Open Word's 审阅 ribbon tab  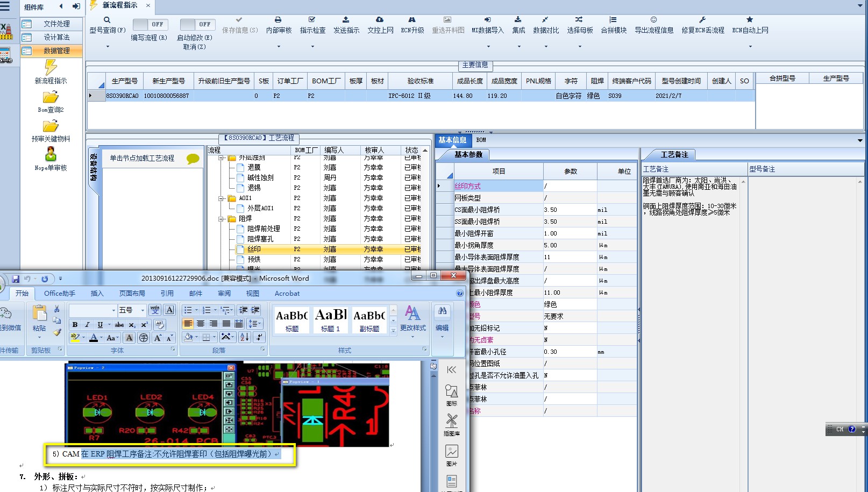tap(224, 294)
